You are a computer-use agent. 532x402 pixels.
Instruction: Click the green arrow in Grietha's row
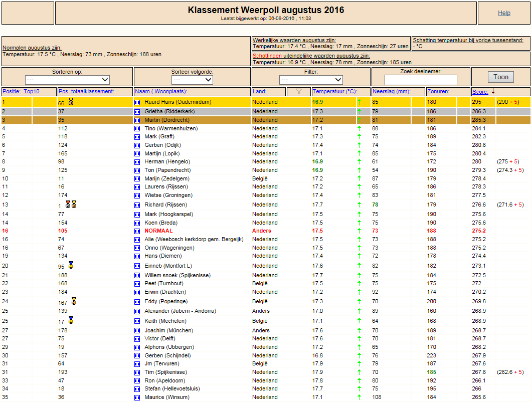coord(360,111)
